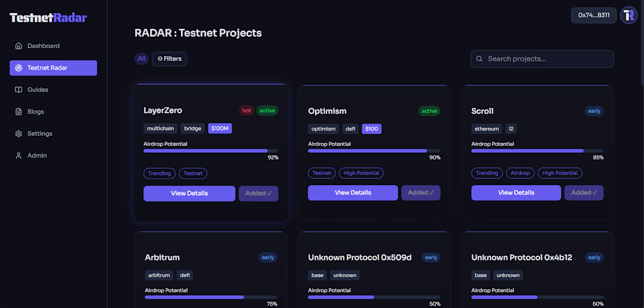644x308 pixels.
Task: Open wallet address 0x74...B311 menu
Action: 594,15
